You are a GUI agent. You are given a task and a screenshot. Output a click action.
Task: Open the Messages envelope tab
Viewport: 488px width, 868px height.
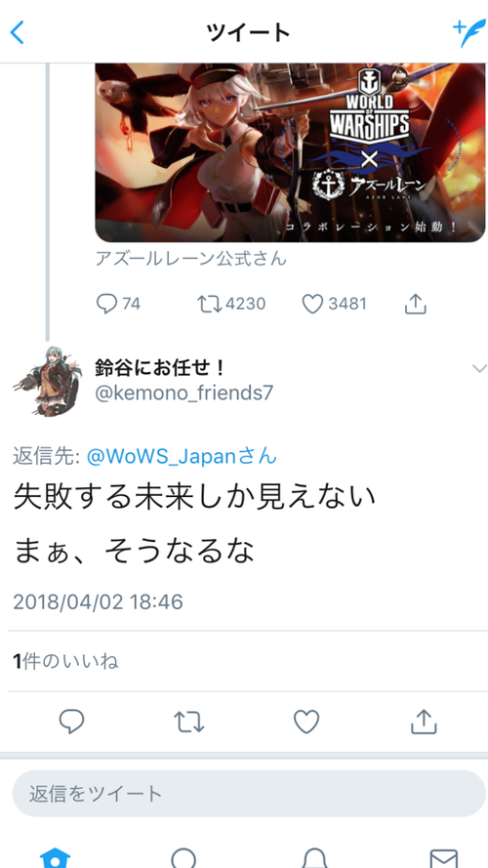click(444, 857)
